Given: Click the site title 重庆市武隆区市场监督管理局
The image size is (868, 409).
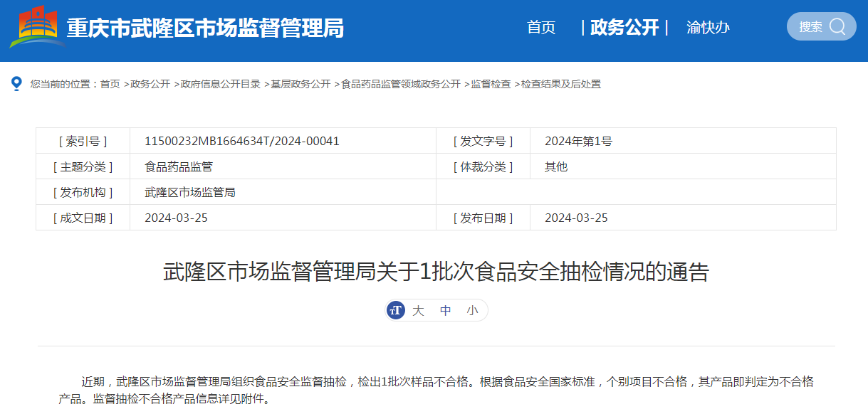Looking at the screenshot, I should coord(205,28).
